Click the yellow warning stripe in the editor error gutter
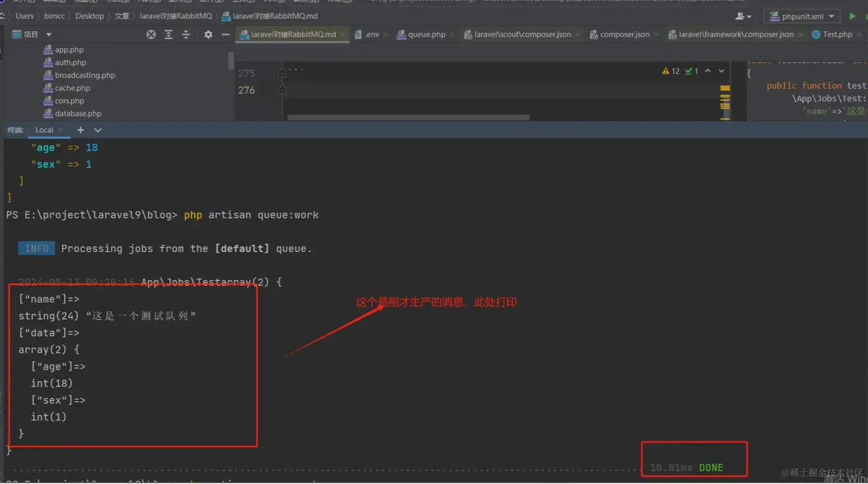Screen dimensions: 868x484 [725, 89]
